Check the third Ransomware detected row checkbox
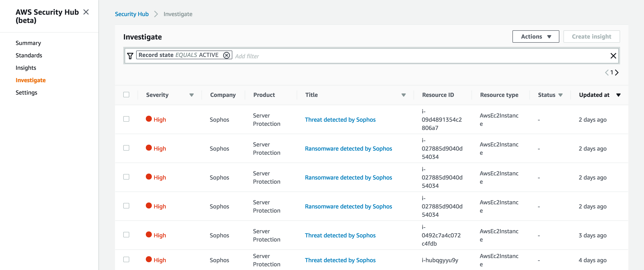Viewport: 644px width, 270px height. (x=126, y=206)
